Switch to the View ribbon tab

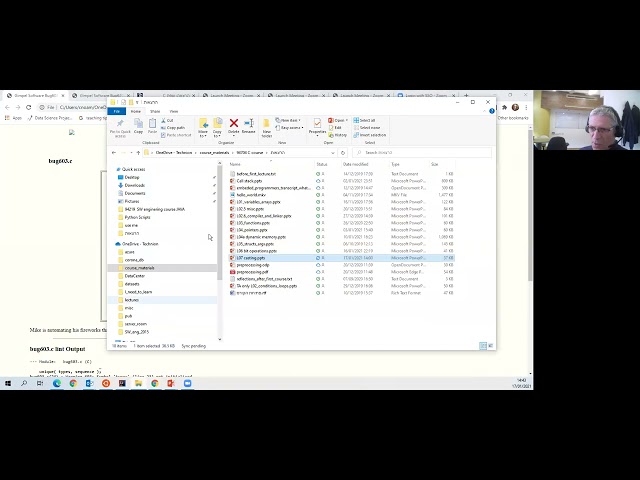[x=174, y=111]
